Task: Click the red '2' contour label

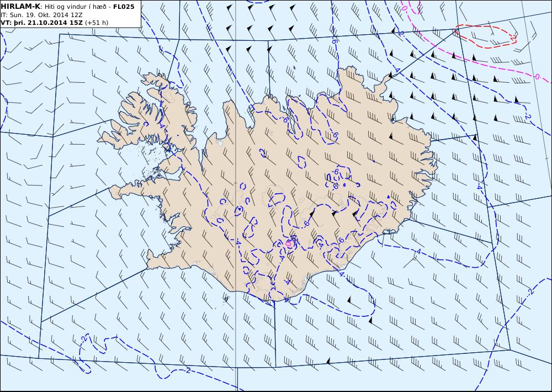Action: coord(513,38)
